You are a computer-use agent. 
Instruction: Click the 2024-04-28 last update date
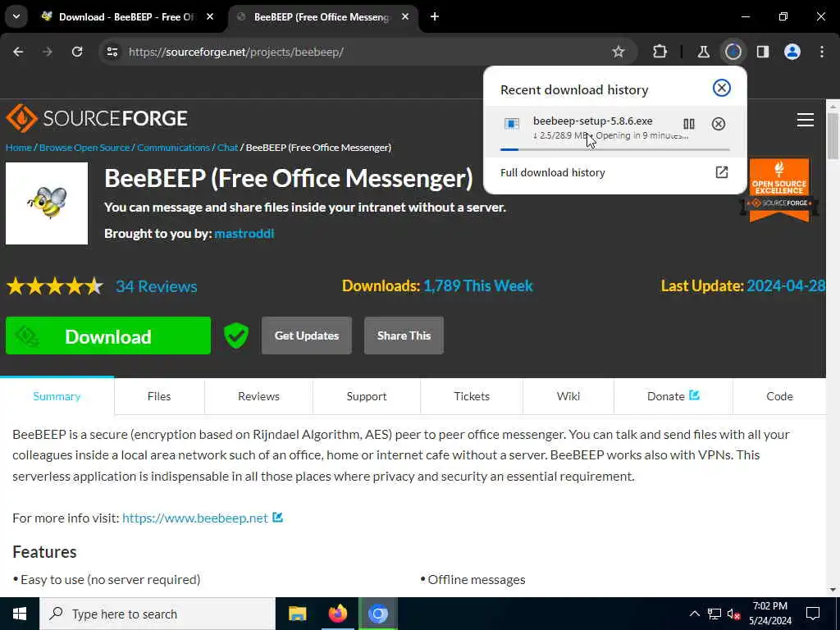tap(785, 286)
